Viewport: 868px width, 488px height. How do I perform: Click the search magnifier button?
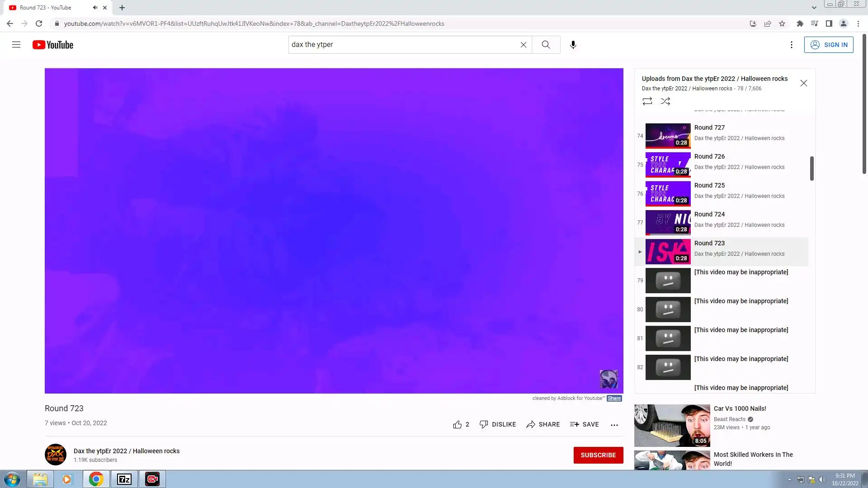(x=546, y=45)
